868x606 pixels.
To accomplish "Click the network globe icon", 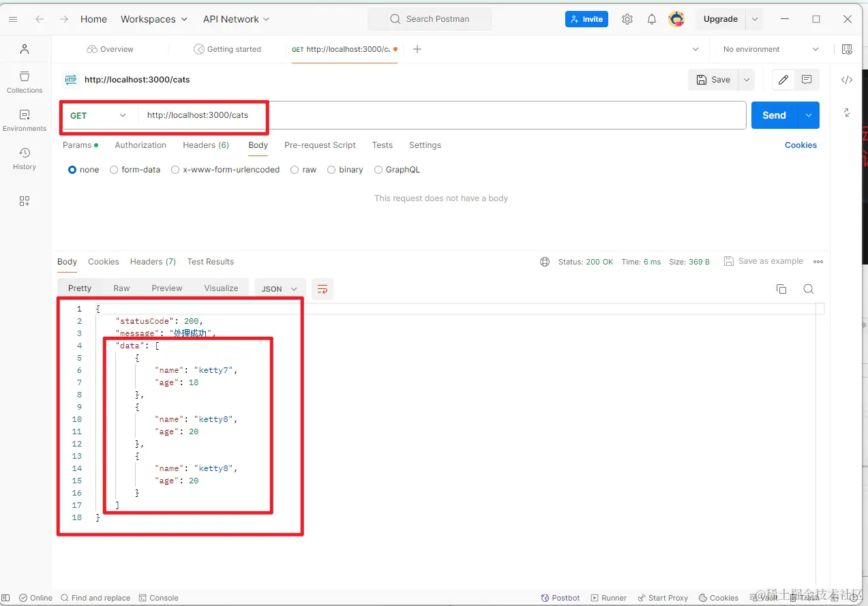I will tap(545, 262).
